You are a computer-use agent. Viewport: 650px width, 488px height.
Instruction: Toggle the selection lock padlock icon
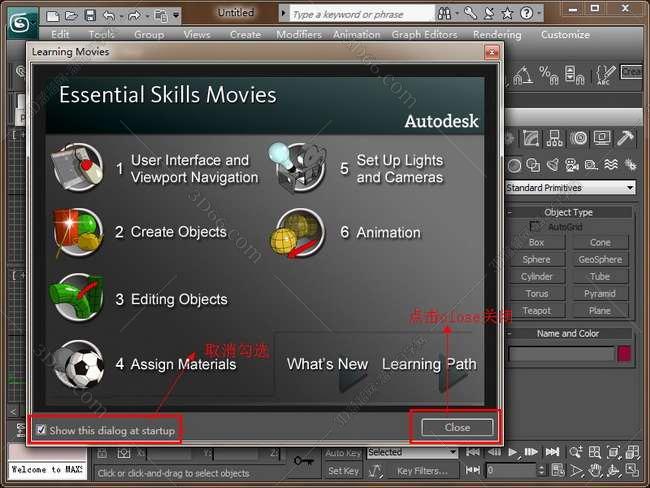pos(102,454)
